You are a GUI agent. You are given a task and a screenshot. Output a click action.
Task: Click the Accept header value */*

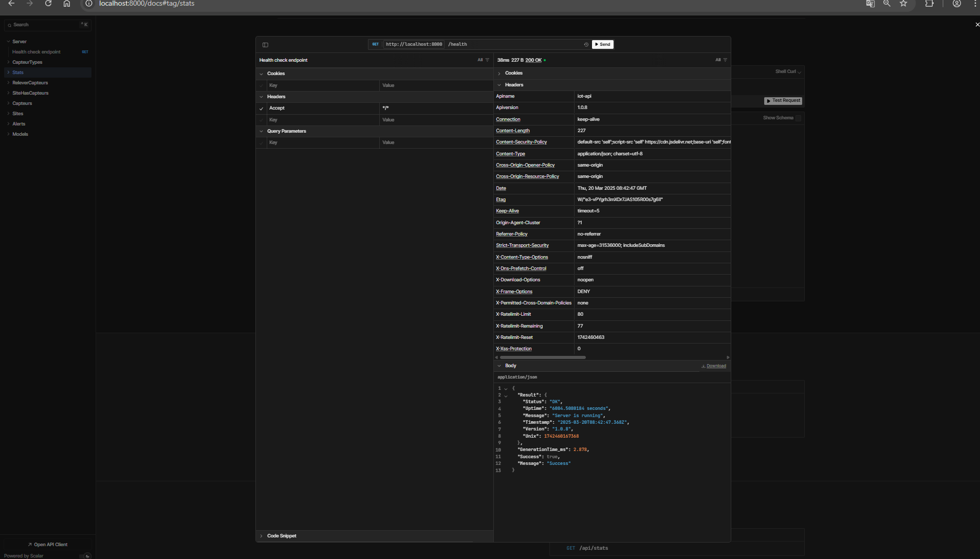(x=436, y=108)
